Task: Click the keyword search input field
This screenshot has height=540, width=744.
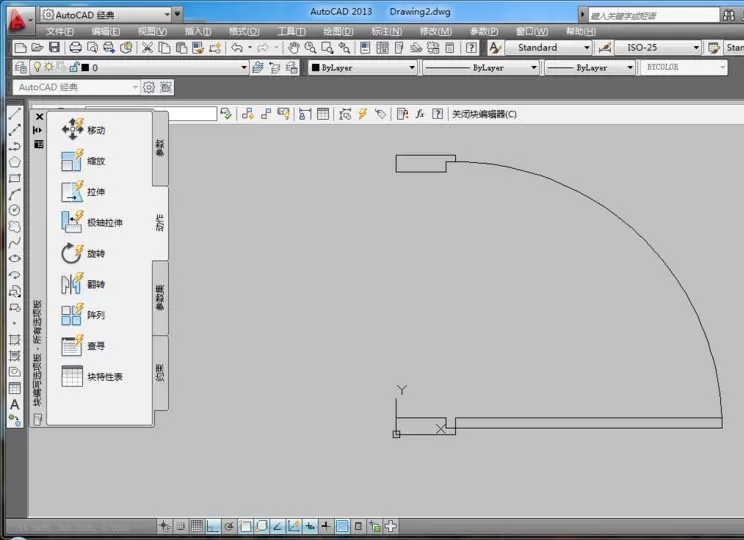Action: 654,16
